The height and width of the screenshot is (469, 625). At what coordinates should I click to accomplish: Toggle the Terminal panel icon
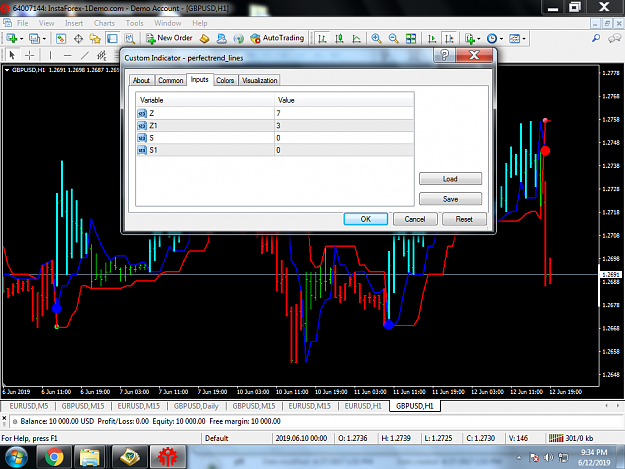point(112,39)
